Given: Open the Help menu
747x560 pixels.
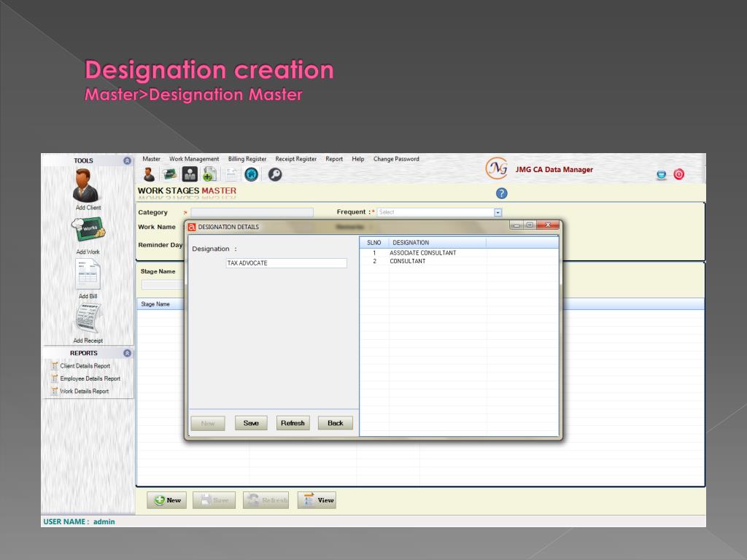Looking at the screenshot, I should 357,159.
